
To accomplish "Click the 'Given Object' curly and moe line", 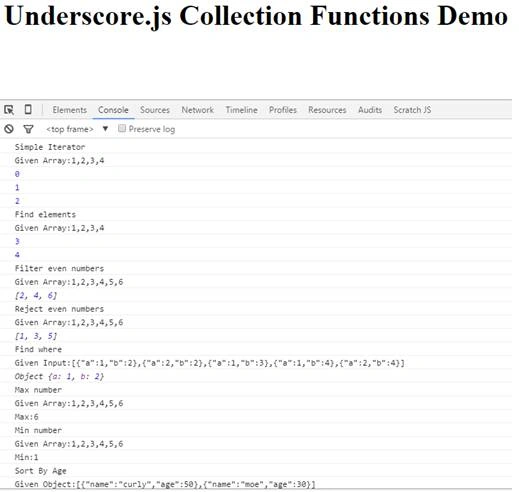I will tap(165, 484).
